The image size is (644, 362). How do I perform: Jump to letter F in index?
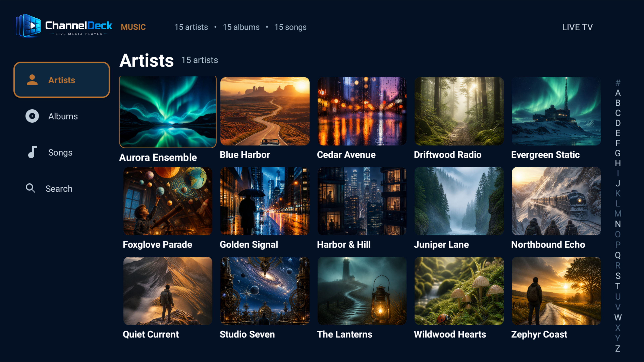(618, 143)
